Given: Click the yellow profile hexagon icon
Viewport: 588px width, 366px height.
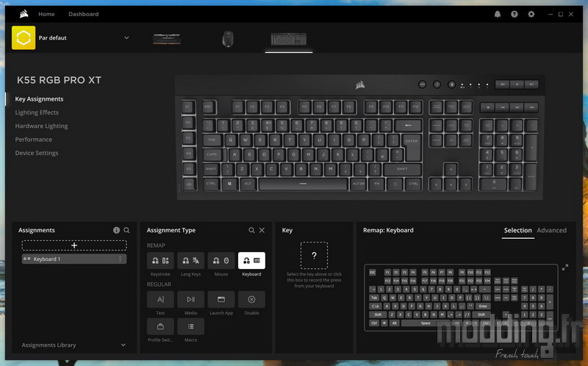Looking at the screenshot, I should coord(24,37).
